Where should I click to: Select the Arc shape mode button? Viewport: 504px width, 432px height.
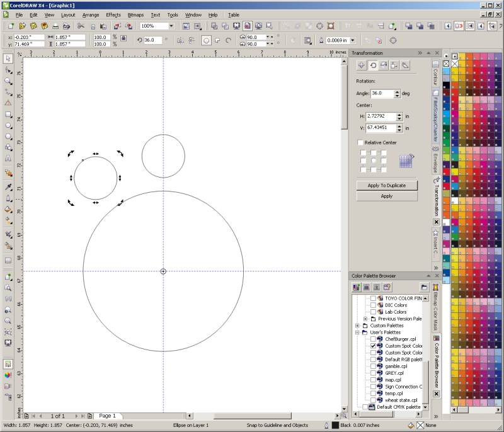click(x=228, y=40)
